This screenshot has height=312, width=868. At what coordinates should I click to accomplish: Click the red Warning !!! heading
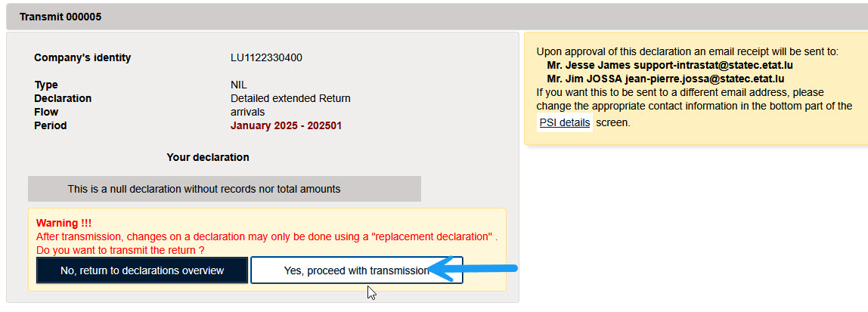64,223
